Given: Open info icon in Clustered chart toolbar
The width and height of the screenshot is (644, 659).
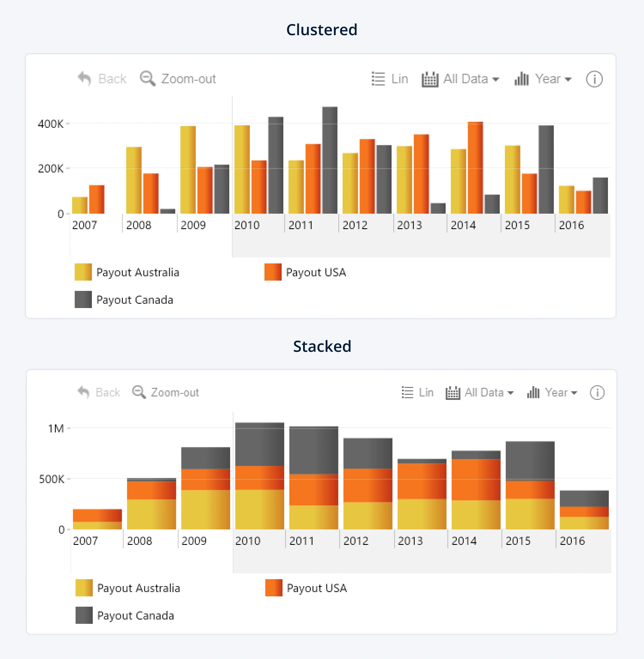Looking at the screenshot, I should click(594, 79).
